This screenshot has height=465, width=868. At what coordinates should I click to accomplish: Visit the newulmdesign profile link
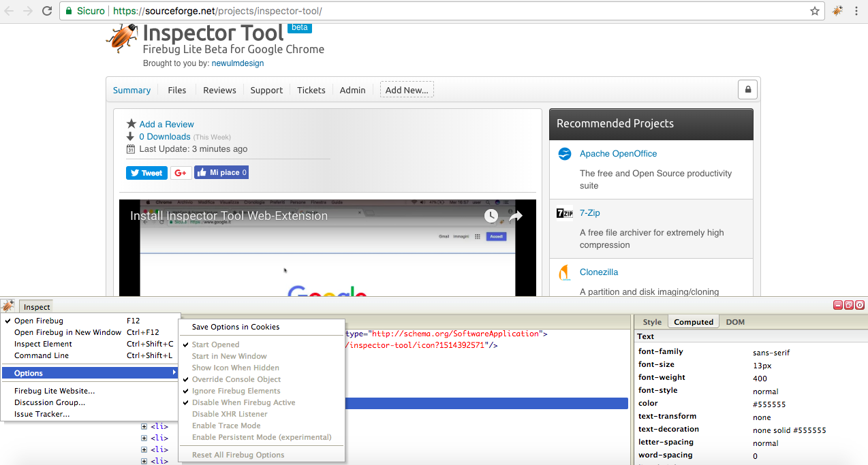[237, 63]
